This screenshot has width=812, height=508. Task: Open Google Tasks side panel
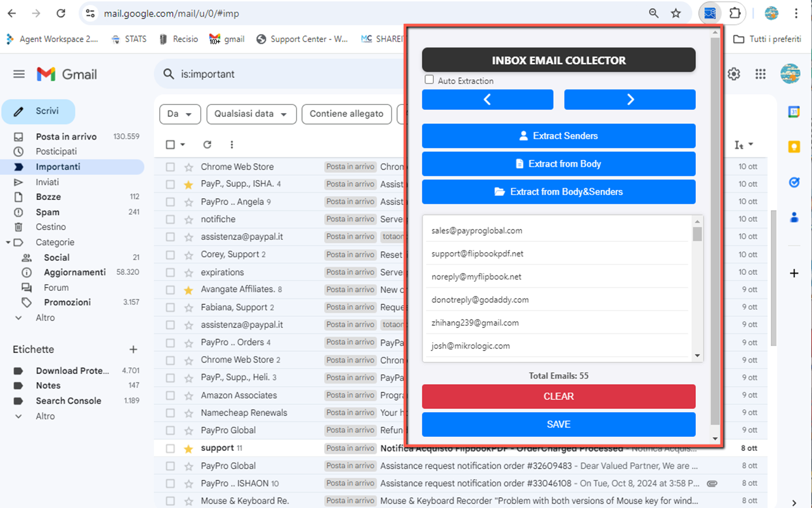794,182
